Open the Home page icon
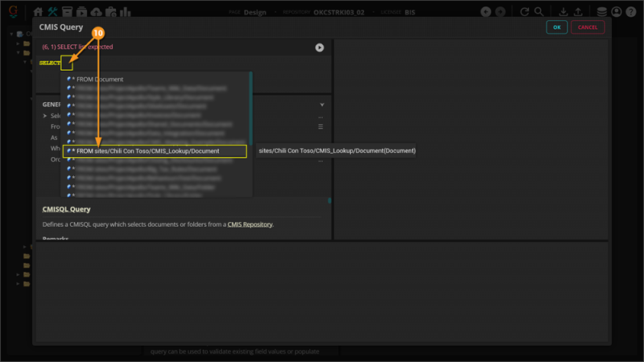Viewport: 644px width, 362px height. [x=38, y=12]
